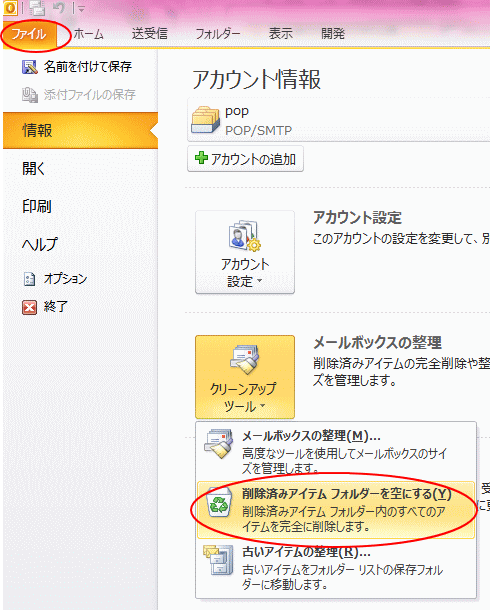Click the メールボックスの整理(M) broom icon

tap(219, 443)
